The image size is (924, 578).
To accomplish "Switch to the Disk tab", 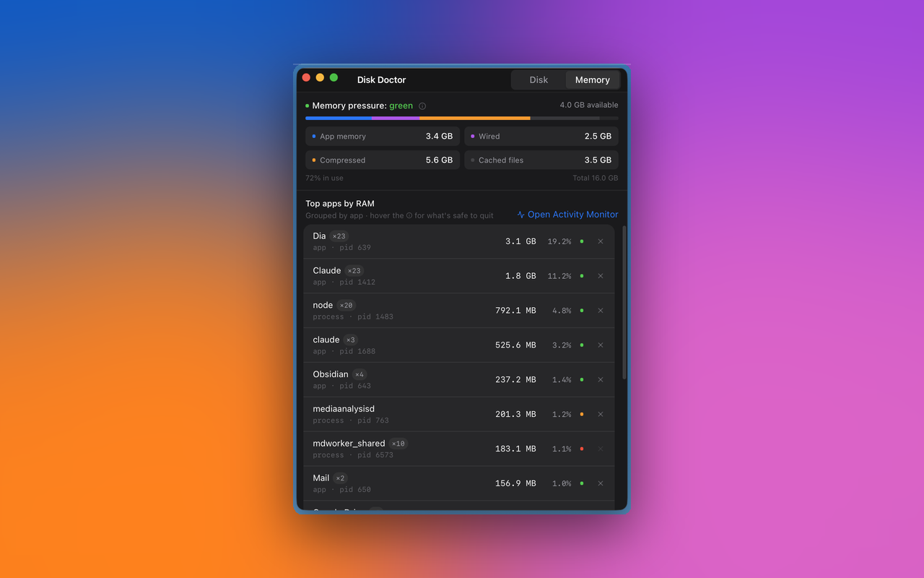I will 539,79.
